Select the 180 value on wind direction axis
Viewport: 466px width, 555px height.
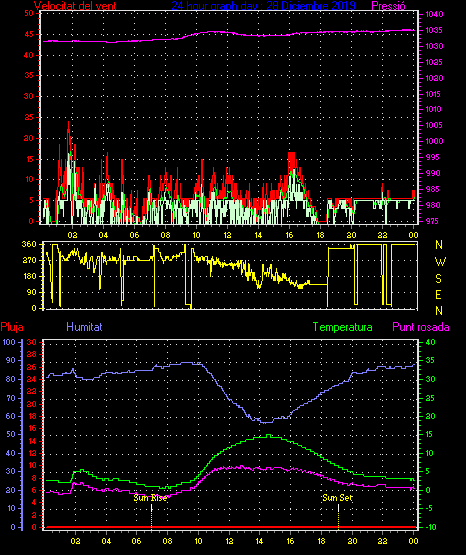[29, 276]
